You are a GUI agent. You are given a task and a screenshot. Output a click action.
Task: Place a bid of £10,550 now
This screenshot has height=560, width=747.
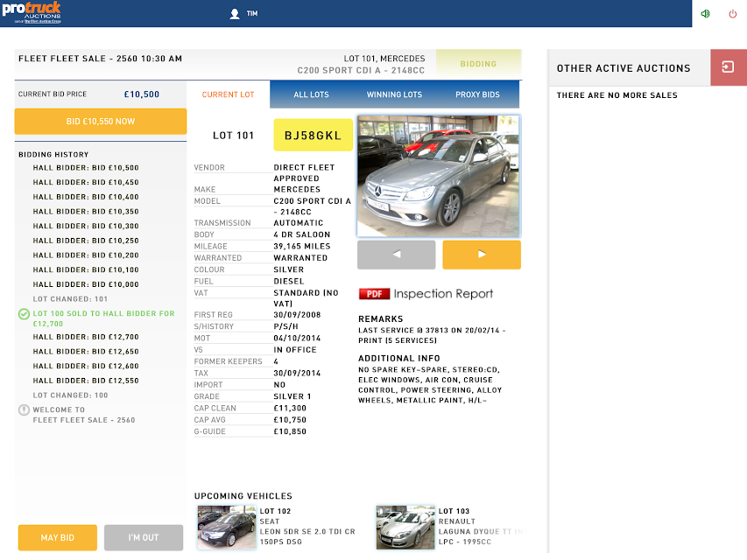pyautogui.click(x=101, y=122)
